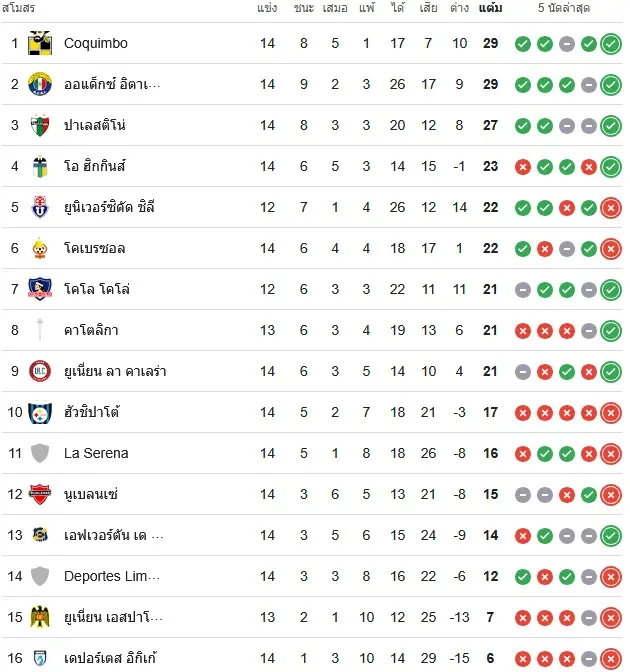The height and width of the screenshot is (672, 630).
Task: Open the Deportes Lim… team name
Action: [112, 576]
